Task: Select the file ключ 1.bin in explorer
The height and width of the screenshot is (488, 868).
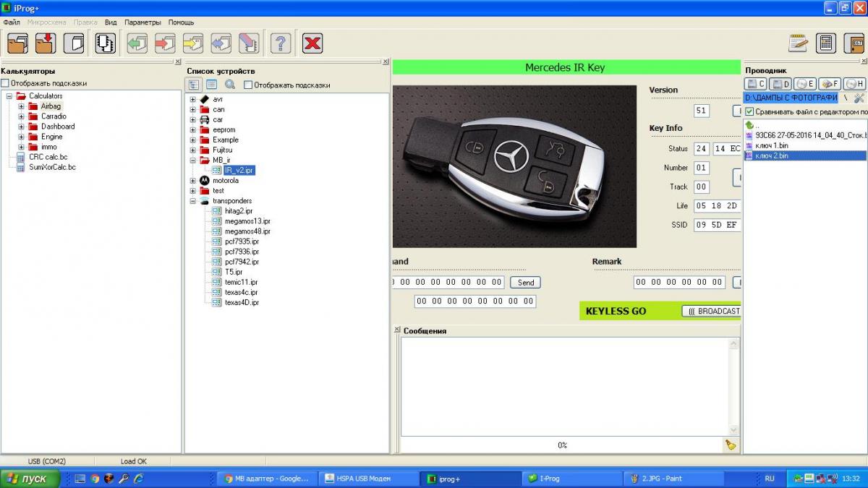Action: [770, 145]
